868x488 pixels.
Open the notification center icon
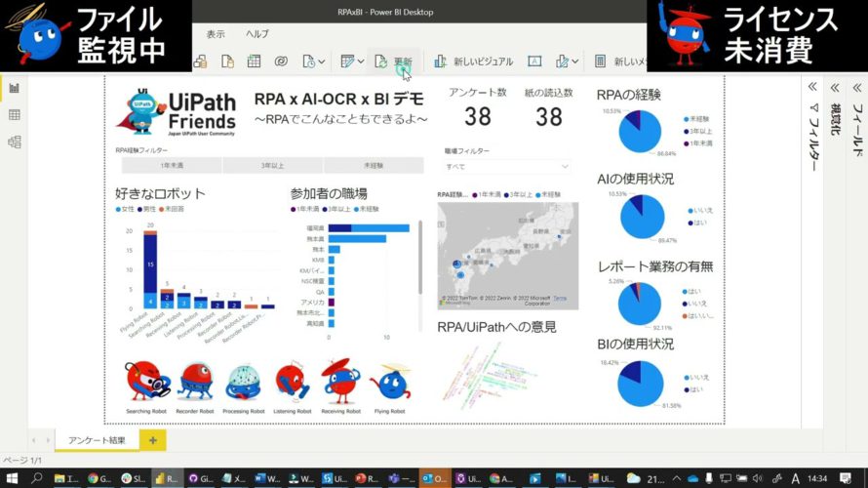click(x=846, y=478)
